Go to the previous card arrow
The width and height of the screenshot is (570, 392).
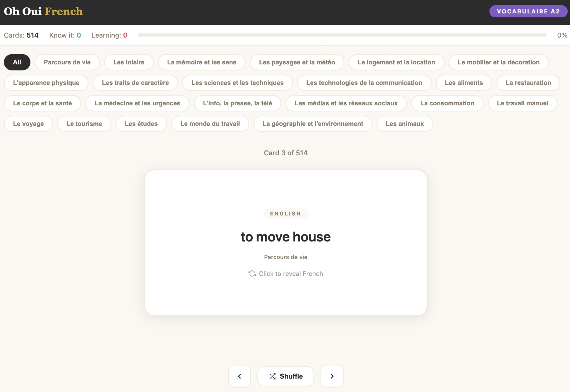pos(239,376)
